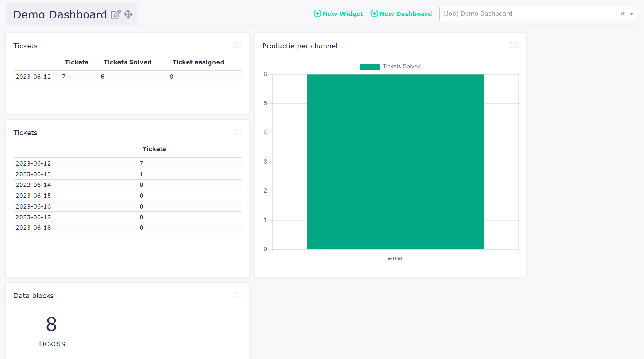
Task: Click value 6 under Tickets Solved
Action: pyautogui.click(x=103, y=77)
